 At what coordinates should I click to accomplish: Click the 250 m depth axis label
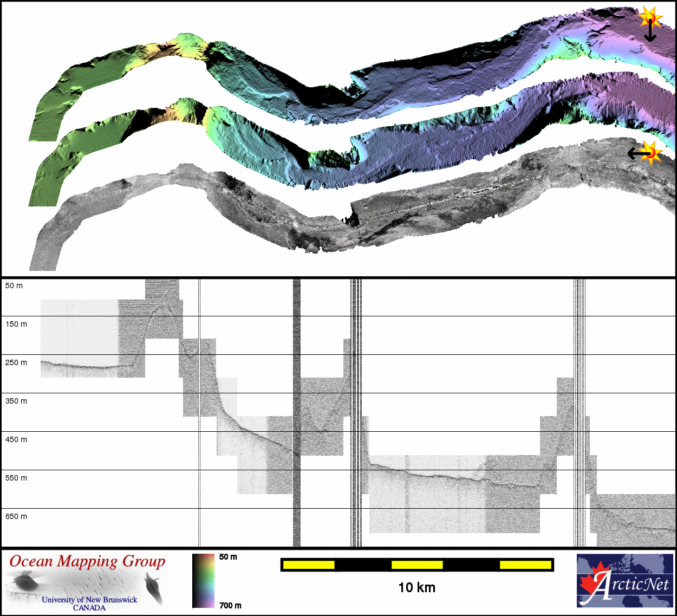(x=16, y=362)
